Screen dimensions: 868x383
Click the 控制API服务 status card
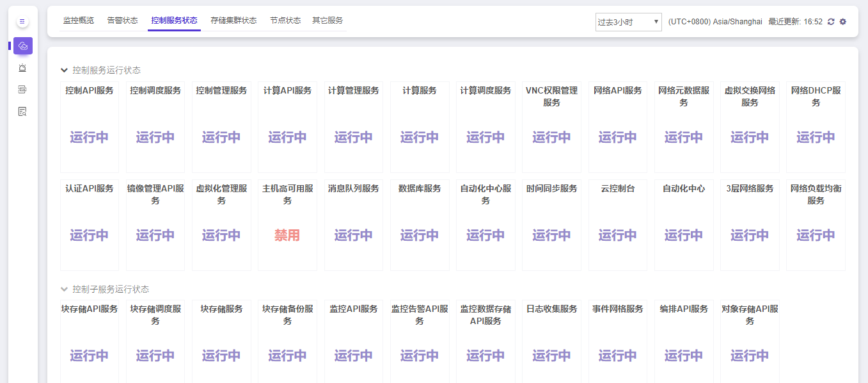pyautogui.click(x=90, y=127)
